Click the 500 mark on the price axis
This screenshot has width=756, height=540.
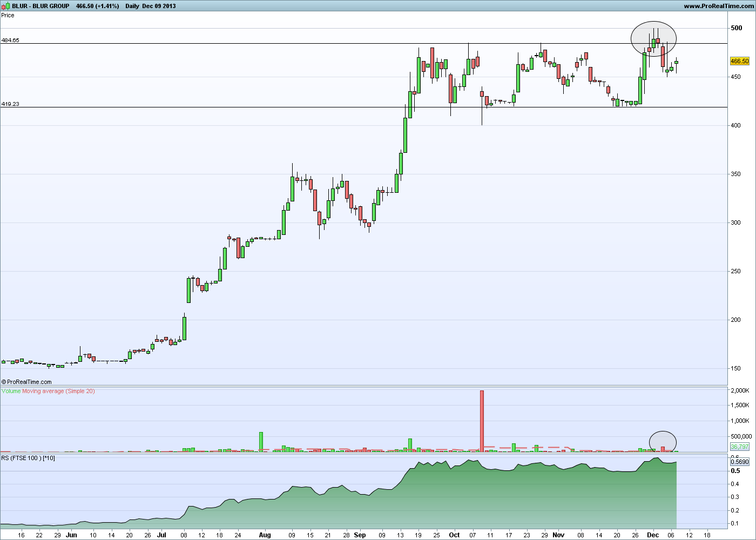tap(736, 28)
